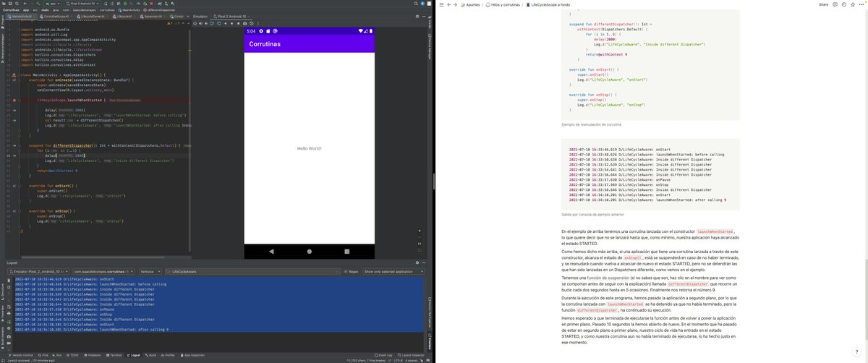Click the Search Everywhere magnifier icon
This screenshot has height=363, width=868.
click(417, 4)
